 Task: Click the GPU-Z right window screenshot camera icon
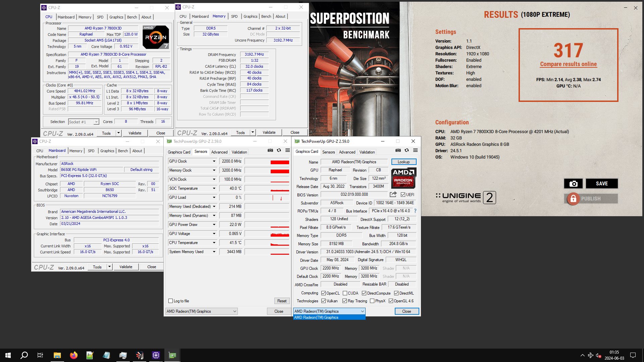pyautogui.click(x=398, y=150)
